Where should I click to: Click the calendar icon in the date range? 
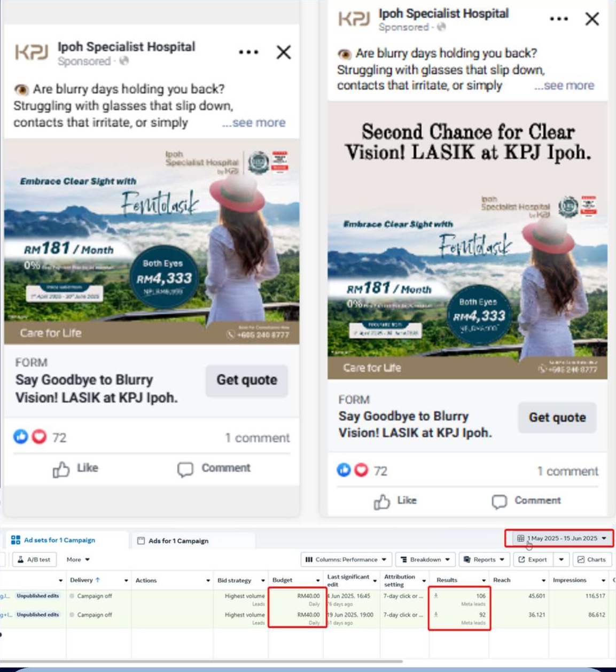point(520,538)
